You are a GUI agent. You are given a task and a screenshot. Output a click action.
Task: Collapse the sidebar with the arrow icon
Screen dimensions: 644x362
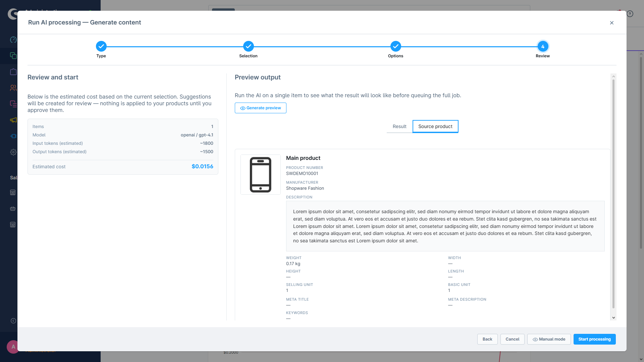pyautogui.click(x=13, y=321)
